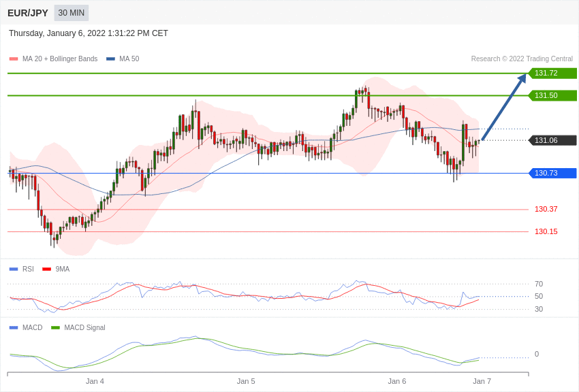Click the Jan 5 date axis label

pyautogui.click(x=246, y=381)
